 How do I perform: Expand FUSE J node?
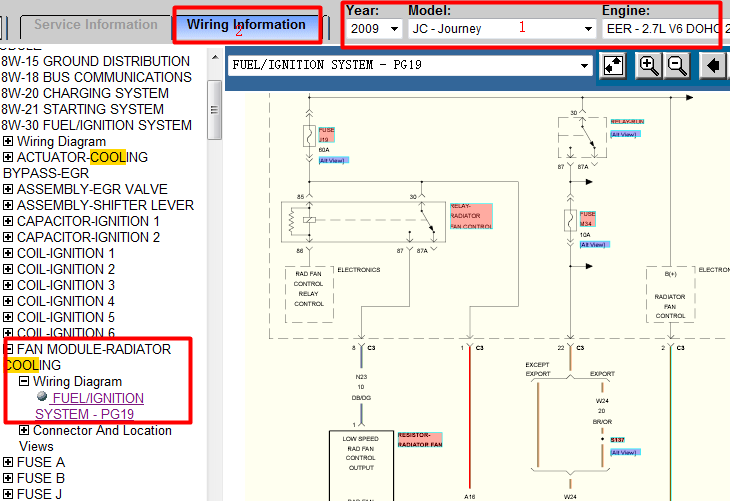point(8,494)
